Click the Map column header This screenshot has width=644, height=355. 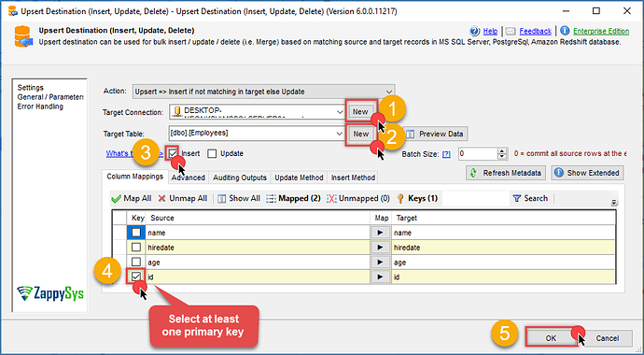coord(381,218)
